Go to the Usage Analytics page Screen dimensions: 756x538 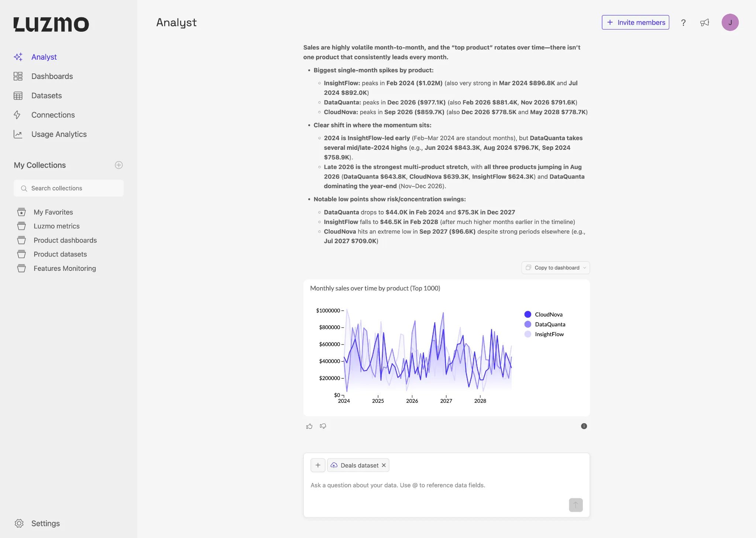tap(59, 134)
